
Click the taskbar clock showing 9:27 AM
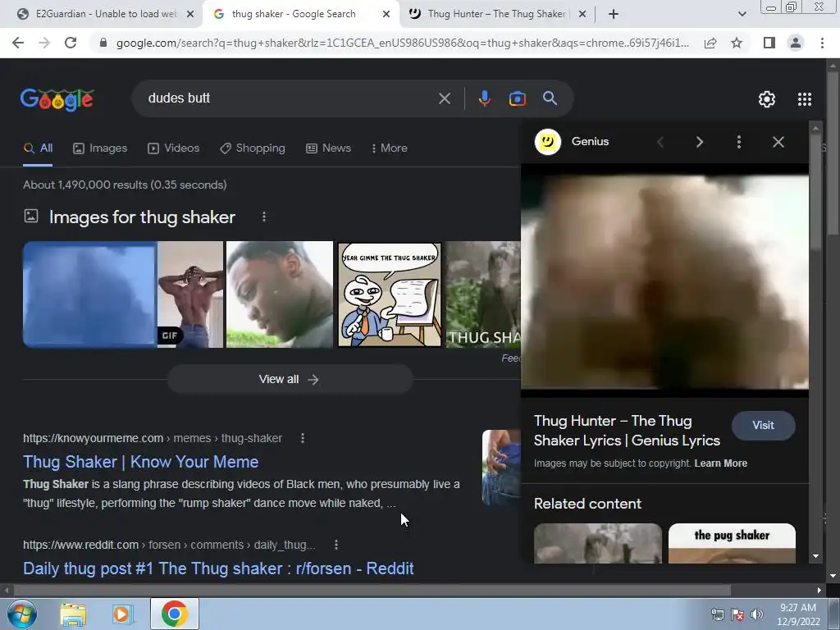pos(797,614)
